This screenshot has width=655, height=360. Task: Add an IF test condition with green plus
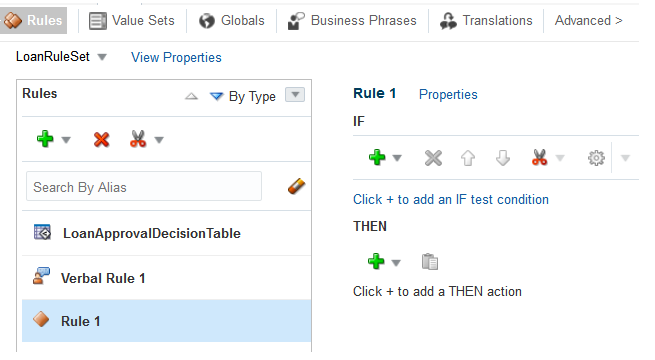[377, 157]
